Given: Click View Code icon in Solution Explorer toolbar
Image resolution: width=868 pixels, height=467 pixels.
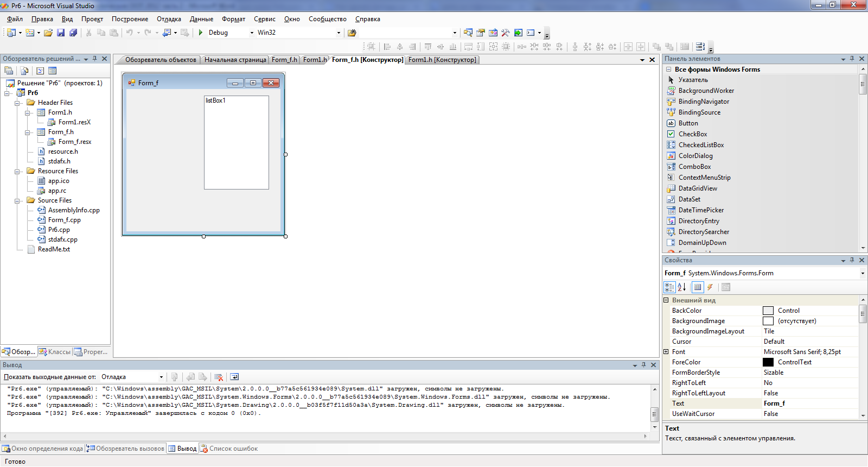Looking at the screenshot, I should click(40, 71).
